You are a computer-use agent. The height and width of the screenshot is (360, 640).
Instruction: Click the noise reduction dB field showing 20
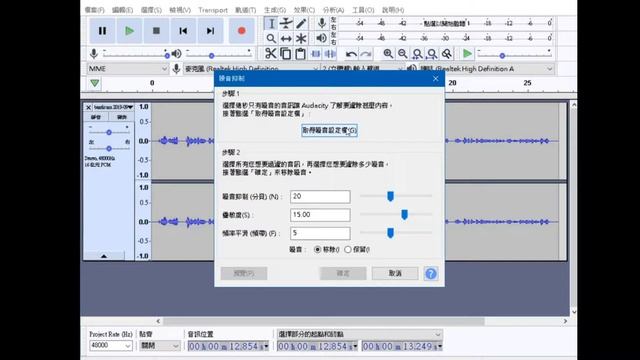point(320,197)
